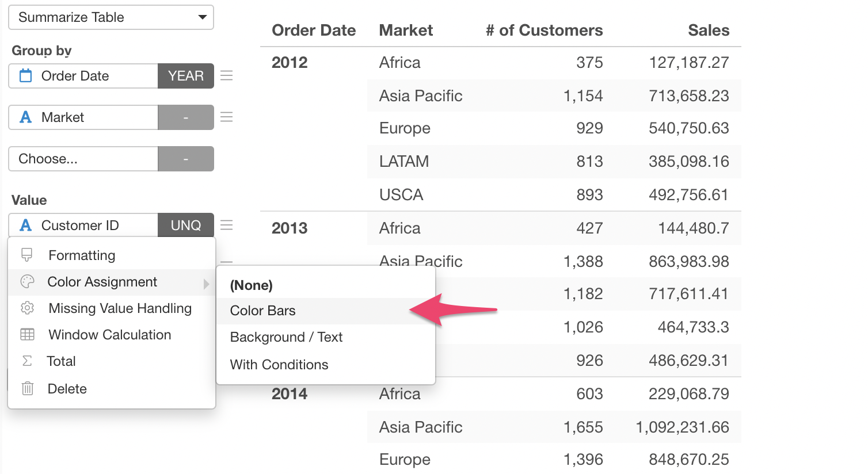This screenshot has width=868, height=474.
Task: Open menu icon next to Customer ID
Action: 227,225
